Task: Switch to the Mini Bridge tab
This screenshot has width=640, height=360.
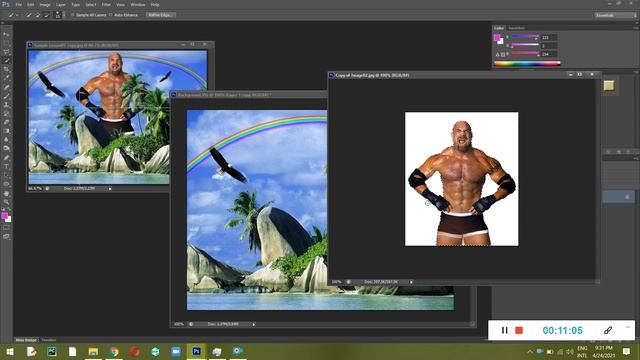Action: click(x=26, y=340)
